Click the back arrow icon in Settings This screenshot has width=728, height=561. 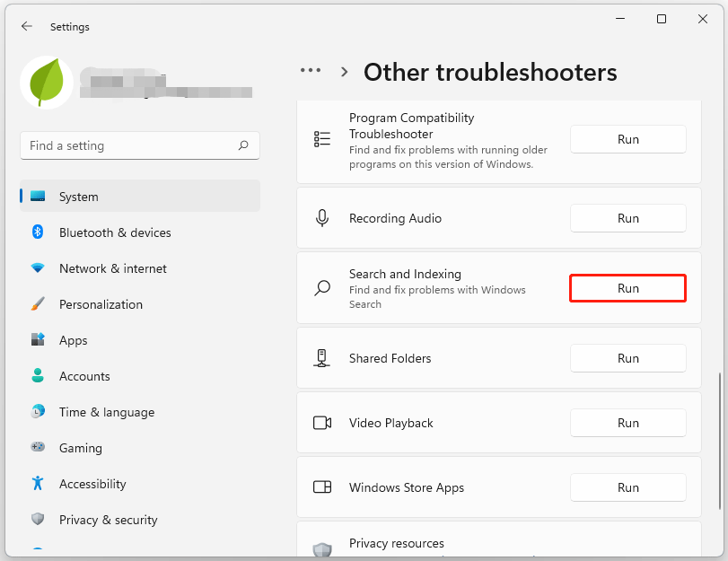pyautogui.click(x=27, y=26)
